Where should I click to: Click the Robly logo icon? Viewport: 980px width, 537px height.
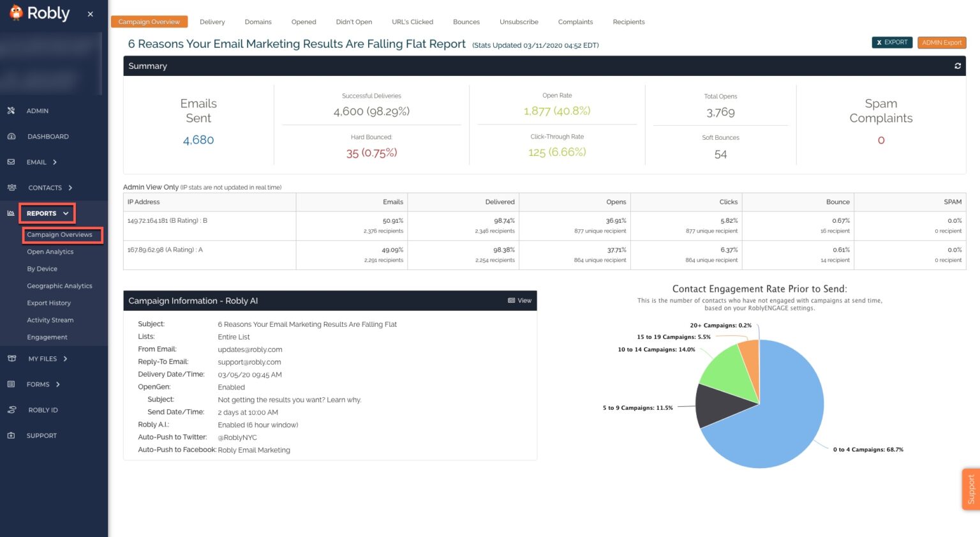click(16, 13)
